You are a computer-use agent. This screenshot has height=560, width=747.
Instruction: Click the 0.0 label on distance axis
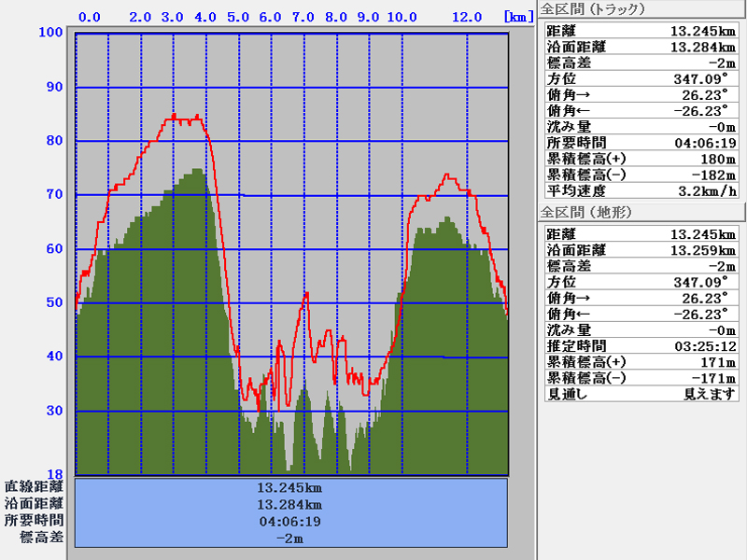pos(91,17)
